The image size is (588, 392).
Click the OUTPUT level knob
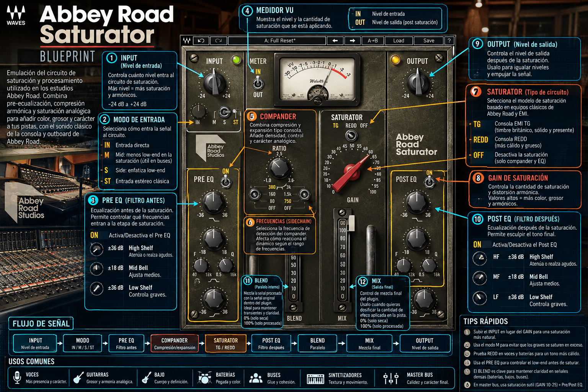[x=418, y=83]
